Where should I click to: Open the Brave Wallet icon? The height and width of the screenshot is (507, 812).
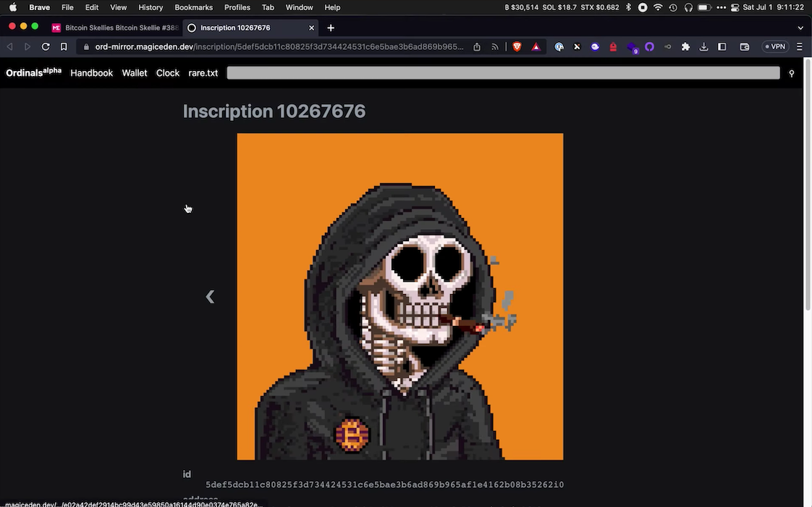pos(744,46)
